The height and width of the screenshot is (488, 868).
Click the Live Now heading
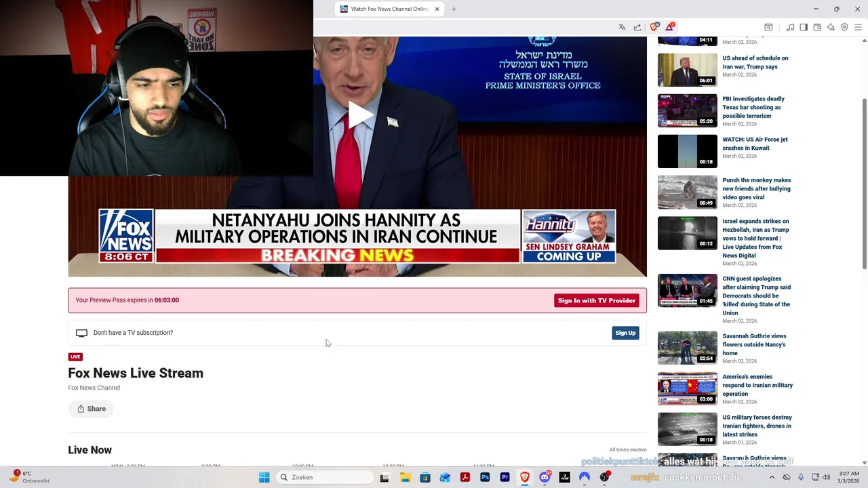[x=90, y=450]
